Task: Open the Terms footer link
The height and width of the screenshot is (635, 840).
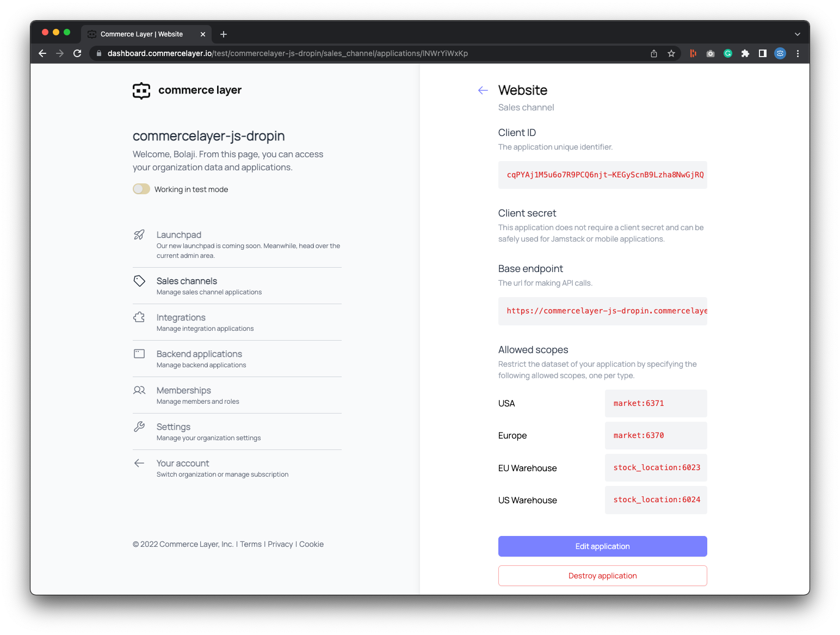Action: pyautogui.click(x=251, y=544)
